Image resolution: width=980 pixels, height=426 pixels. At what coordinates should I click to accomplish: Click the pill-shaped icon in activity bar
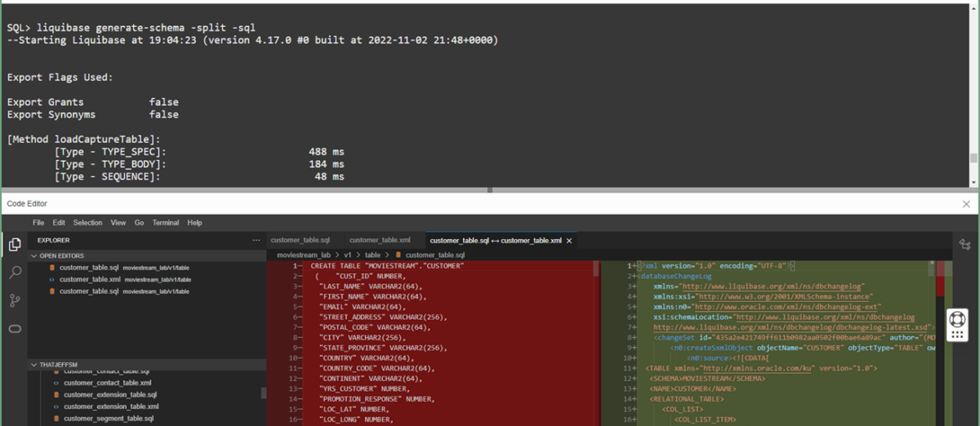point(15,329)
